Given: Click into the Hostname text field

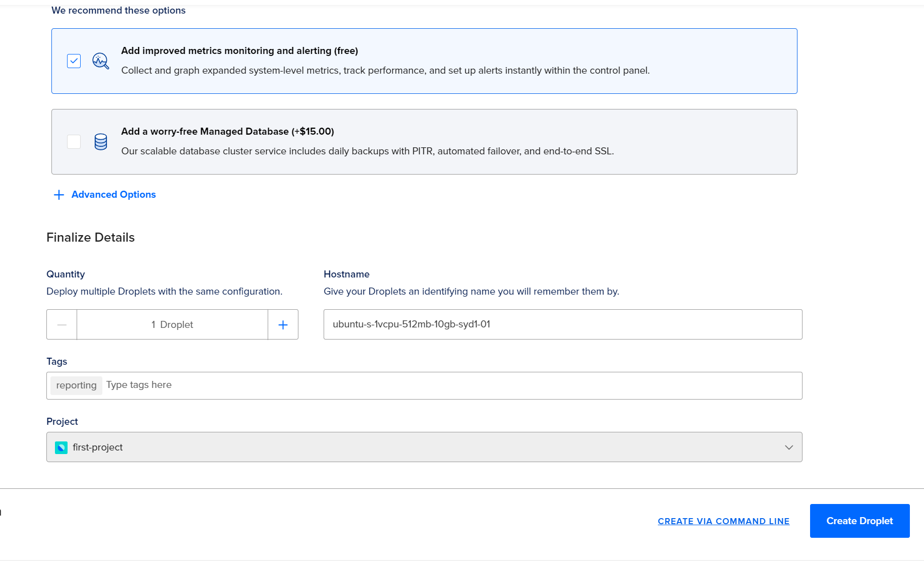Looking at the screenshot, I should tap(563, 324).
